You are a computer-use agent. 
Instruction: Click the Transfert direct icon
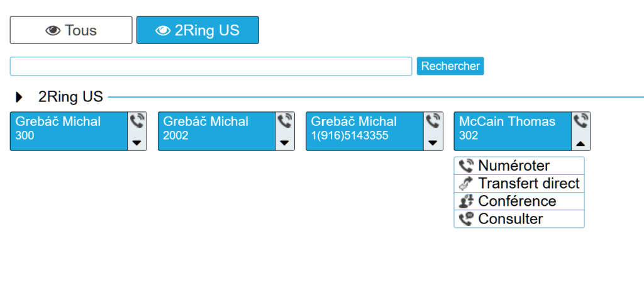[x=466, y=184]
